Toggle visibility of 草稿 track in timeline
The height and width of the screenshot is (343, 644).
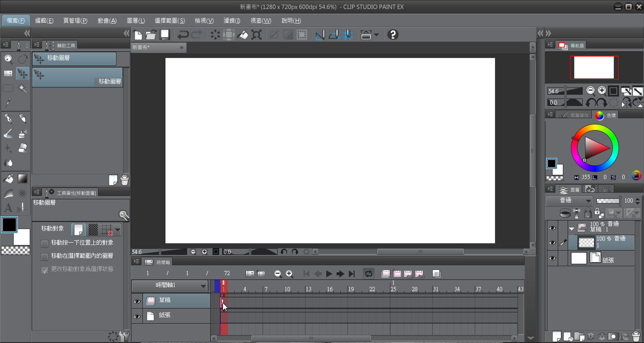coord(137,301)
